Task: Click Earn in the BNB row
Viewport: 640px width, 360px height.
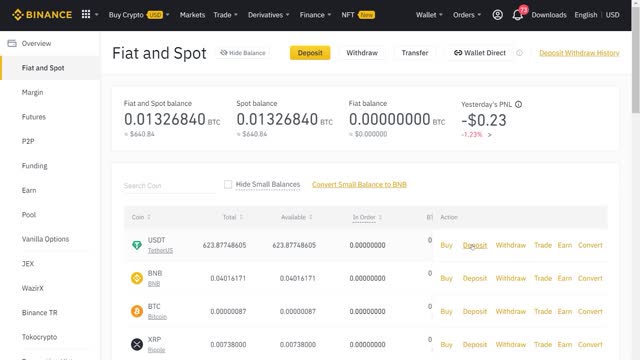Action: point(564,278)
